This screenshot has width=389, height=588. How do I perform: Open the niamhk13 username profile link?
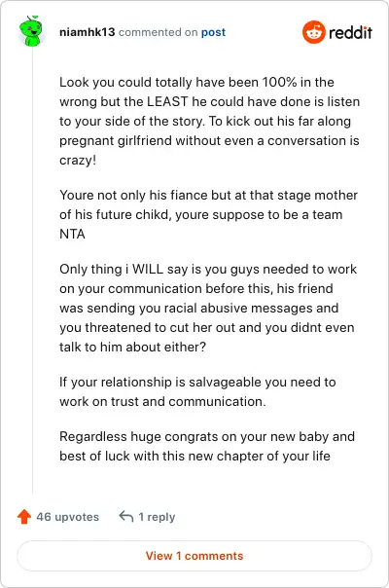point(87,32)
